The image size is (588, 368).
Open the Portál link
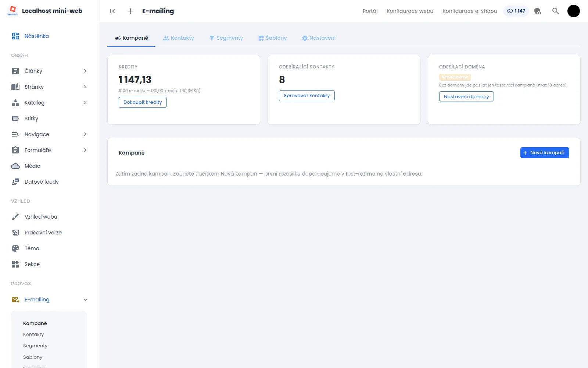[x=370, y=11]
